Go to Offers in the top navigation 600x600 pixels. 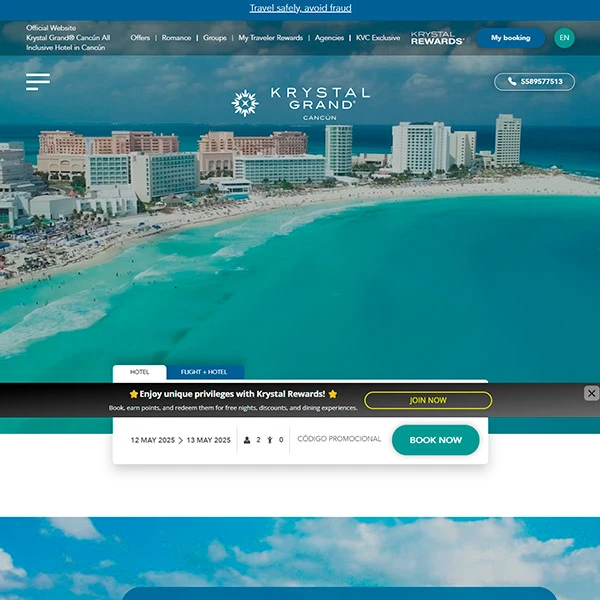(x=140, y=38)
